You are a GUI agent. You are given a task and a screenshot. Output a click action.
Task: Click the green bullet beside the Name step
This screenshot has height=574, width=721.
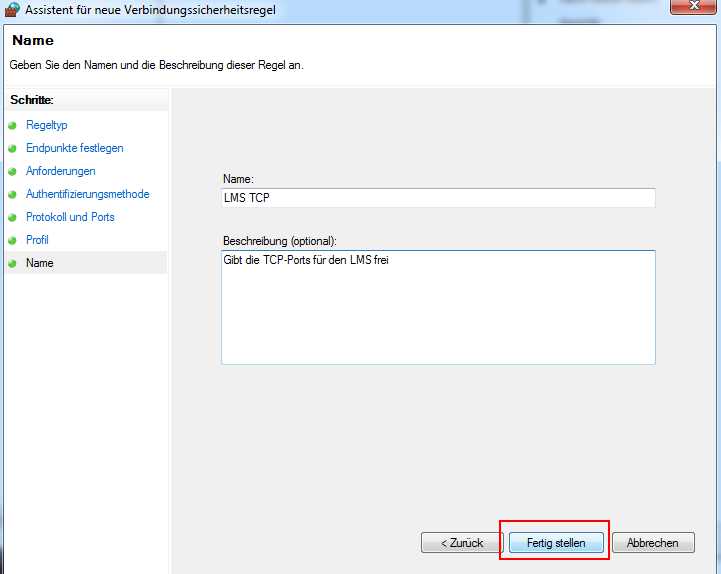[x=12, y=264]
